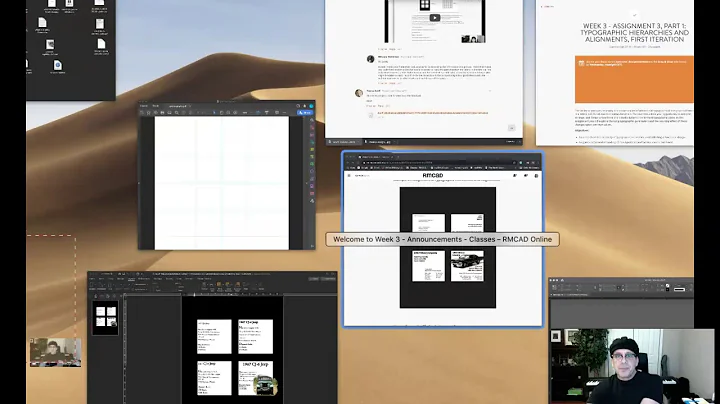The height and width of the screenshot is (404, 720).
Task: Open the hamburger menu on RMCAD page
Action: (x=349, y=175)
